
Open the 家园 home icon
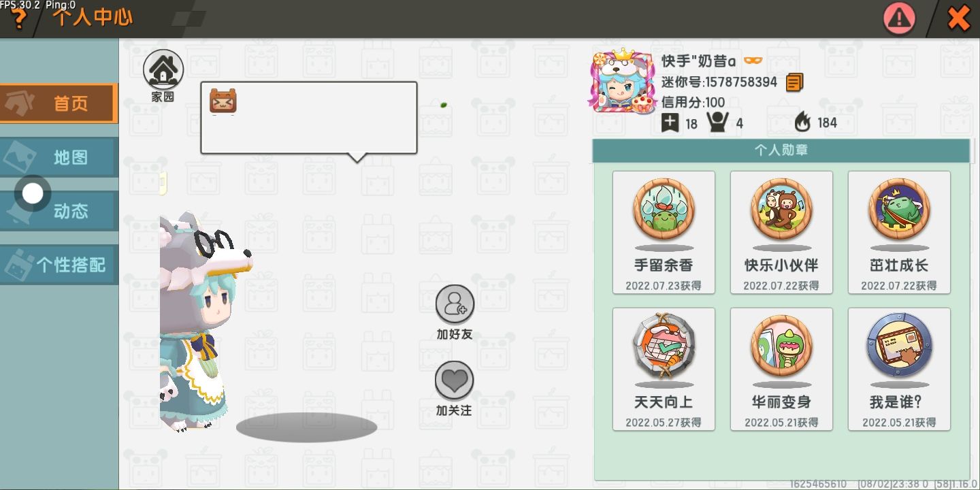tap(163, 69)
